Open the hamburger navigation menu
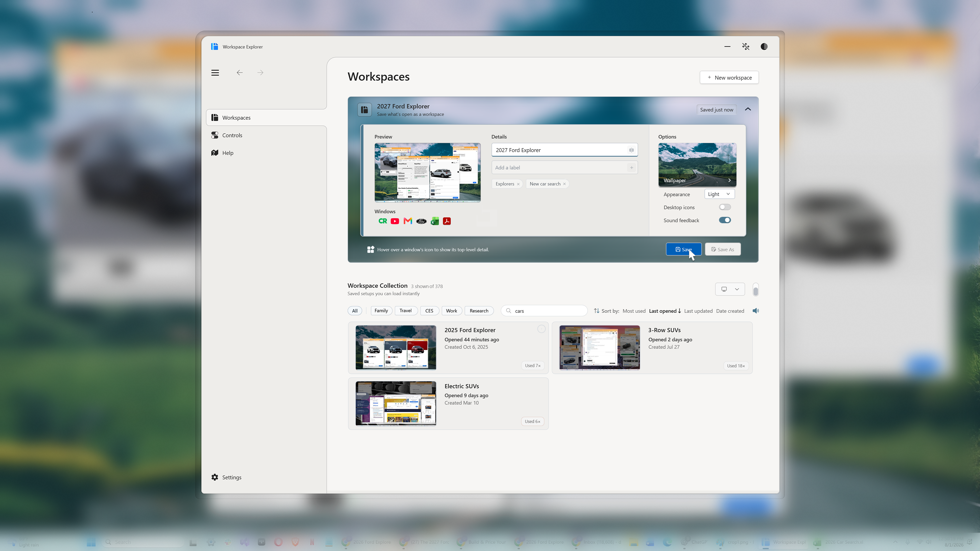The height and width of the screenshot is (551, 980). [215, 73]
